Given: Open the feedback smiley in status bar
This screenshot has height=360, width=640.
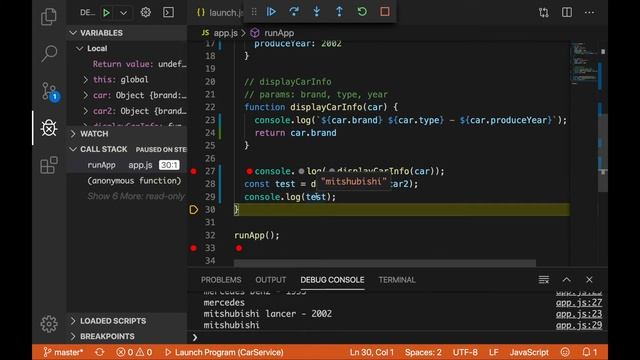Looking at the screenshot, I should pos(565,352).
